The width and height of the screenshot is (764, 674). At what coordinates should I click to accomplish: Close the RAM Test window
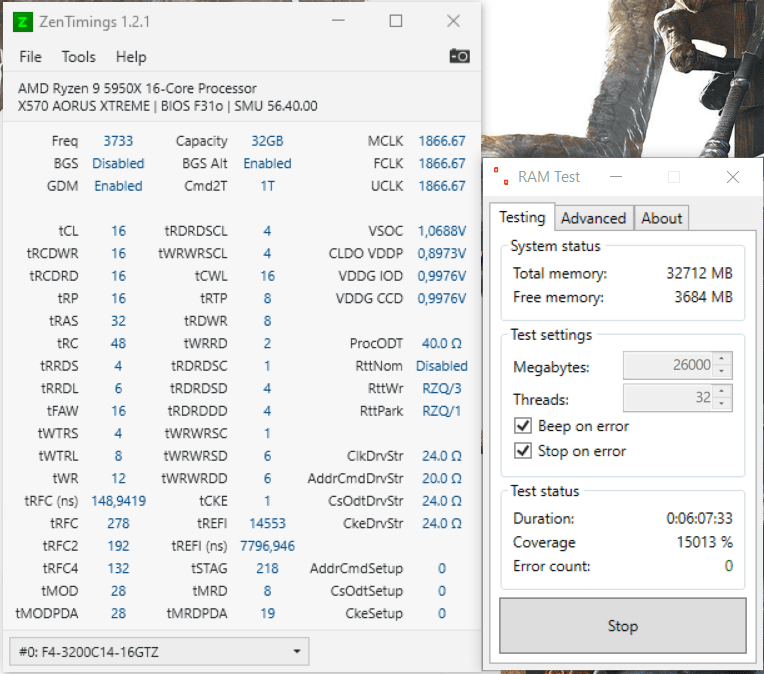tap(732, 177)
